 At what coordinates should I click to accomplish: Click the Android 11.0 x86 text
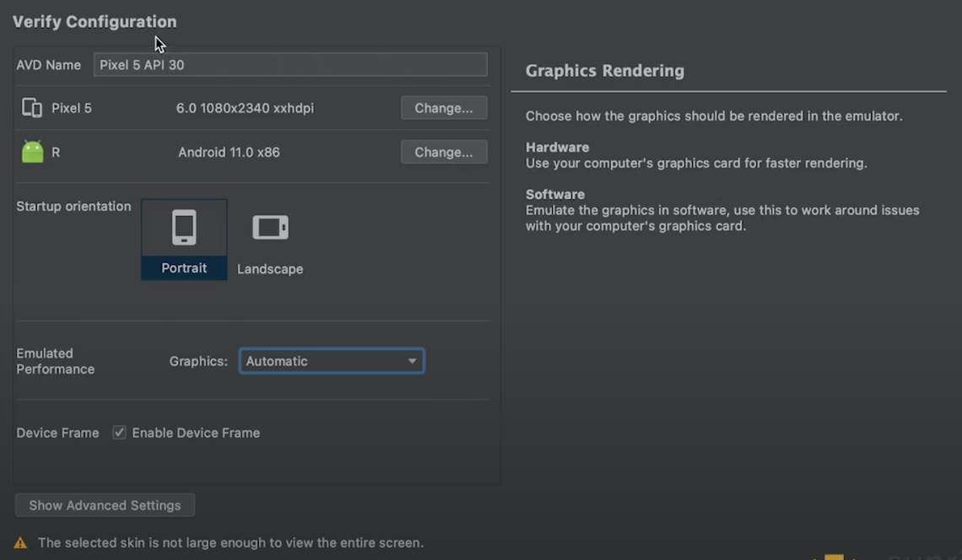click(x=229, y=152)
